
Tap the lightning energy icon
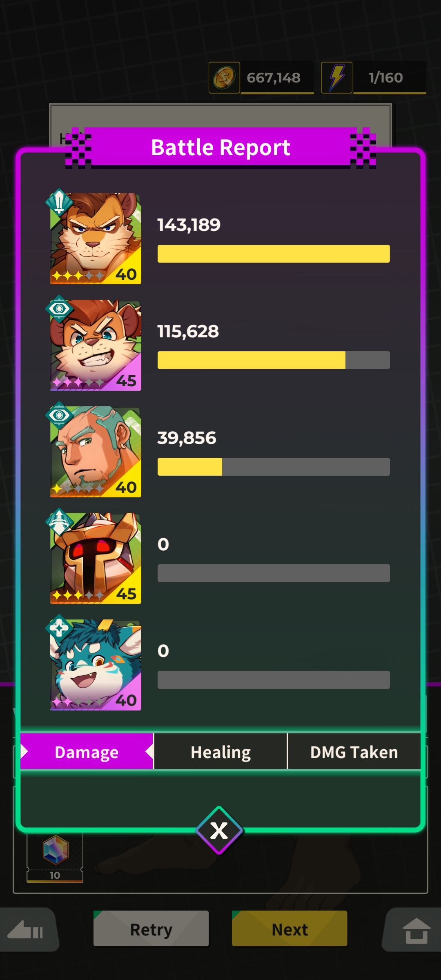[337, 78]
